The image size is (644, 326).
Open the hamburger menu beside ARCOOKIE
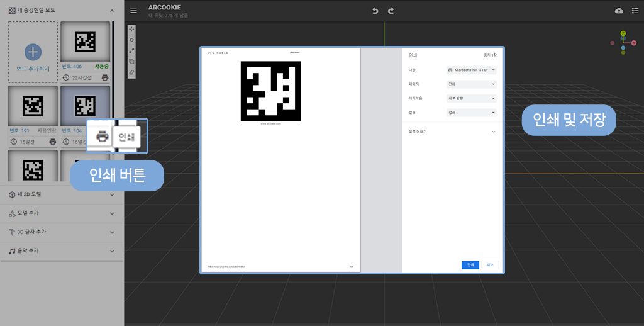tap(133, 11)
